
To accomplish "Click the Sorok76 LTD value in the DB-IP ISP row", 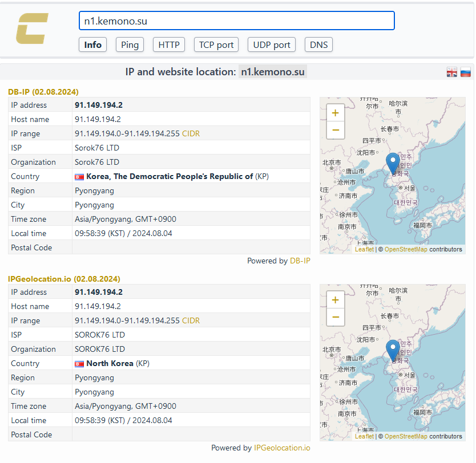I will (x=97, y=148).
